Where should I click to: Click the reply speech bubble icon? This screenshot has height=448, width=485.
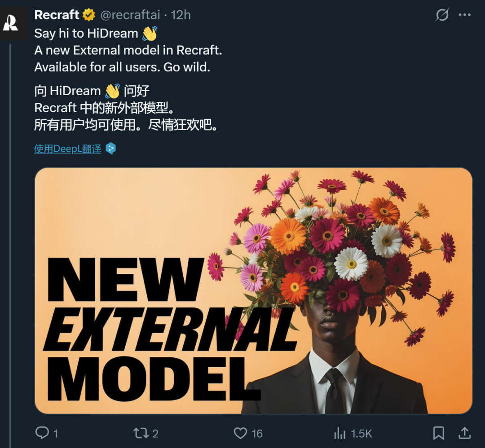click(x=42, y=433)
